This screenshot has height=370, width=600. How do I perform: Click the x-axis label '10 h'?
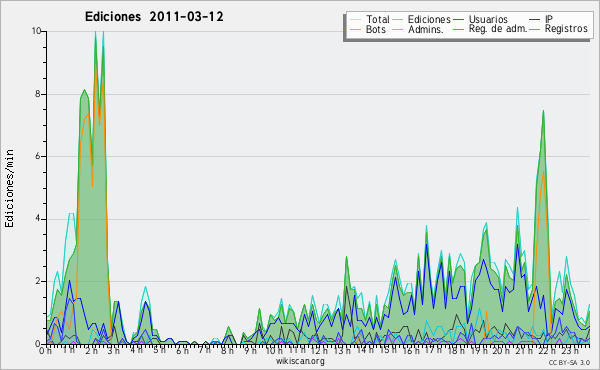[274, 350]
